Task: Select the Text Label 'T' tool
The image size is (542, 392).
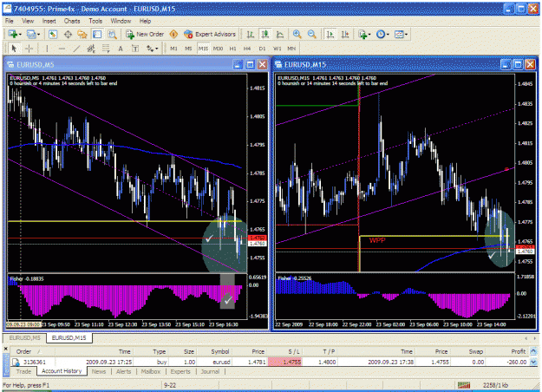Action: tap(135, 49)
